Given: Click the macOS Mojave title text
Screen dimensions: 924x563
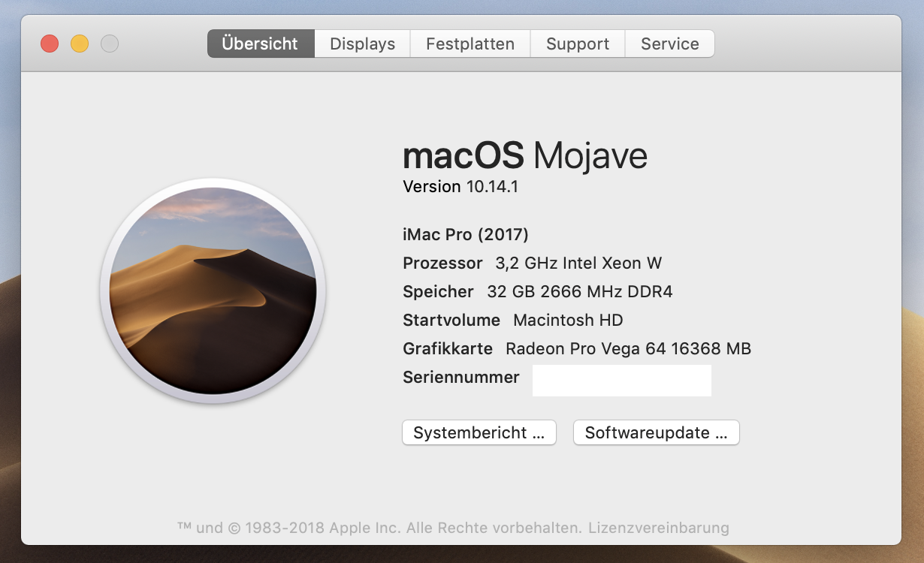Looking at the screenshot, I should (524, 156).
